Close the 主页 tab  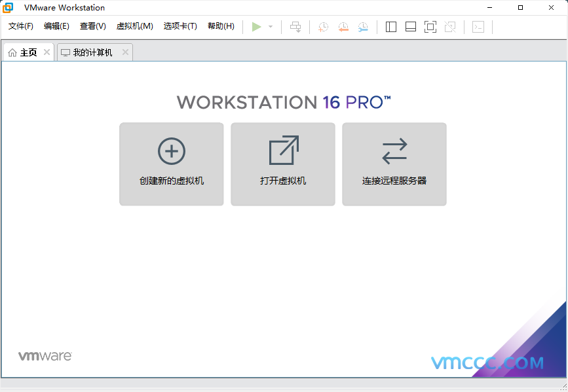click(47, 52)
